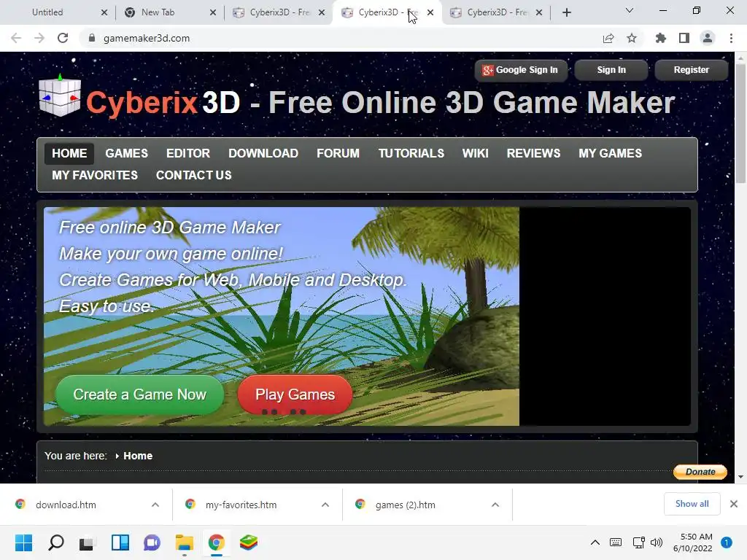Viewport: 747px width, 560px height.
Task: Click the Chrome icon on the taskbar
Action: [216, 542]
